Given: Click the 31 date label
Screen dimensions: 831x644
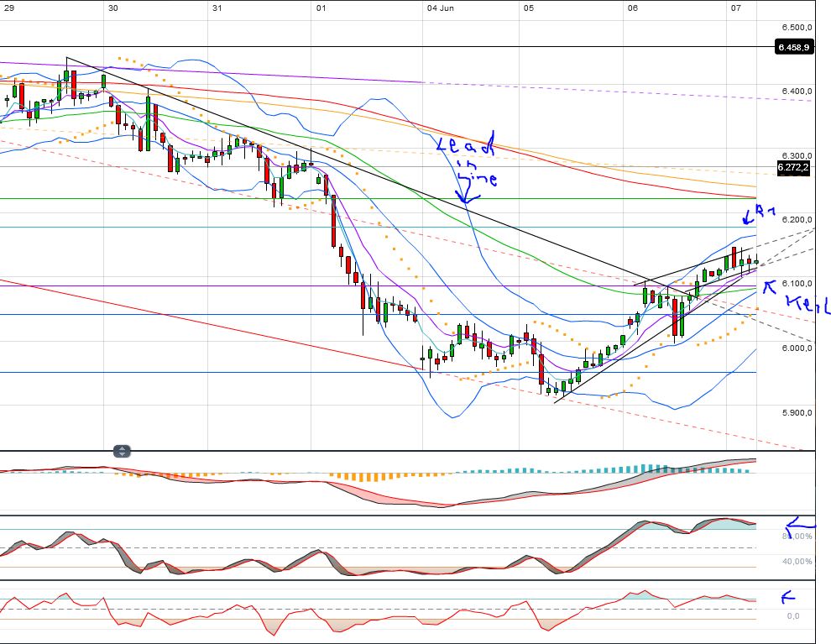Looking at the screenshot, I should (217, 8).
